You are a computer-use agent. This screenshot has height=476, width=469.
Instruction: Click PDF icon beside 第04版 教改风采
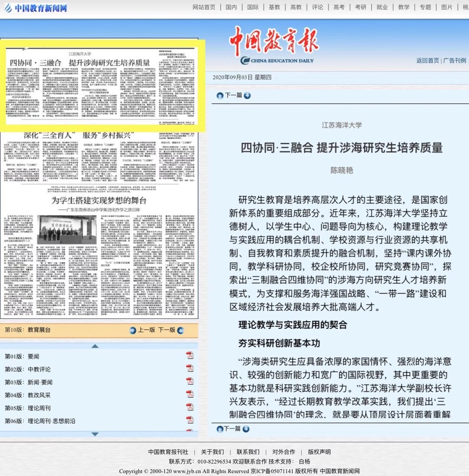[x=190, y=394]
